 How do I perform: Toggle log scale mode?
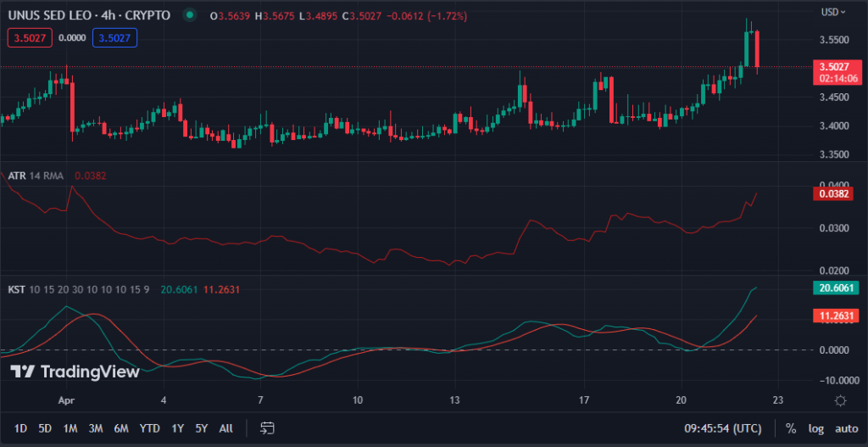815,428
